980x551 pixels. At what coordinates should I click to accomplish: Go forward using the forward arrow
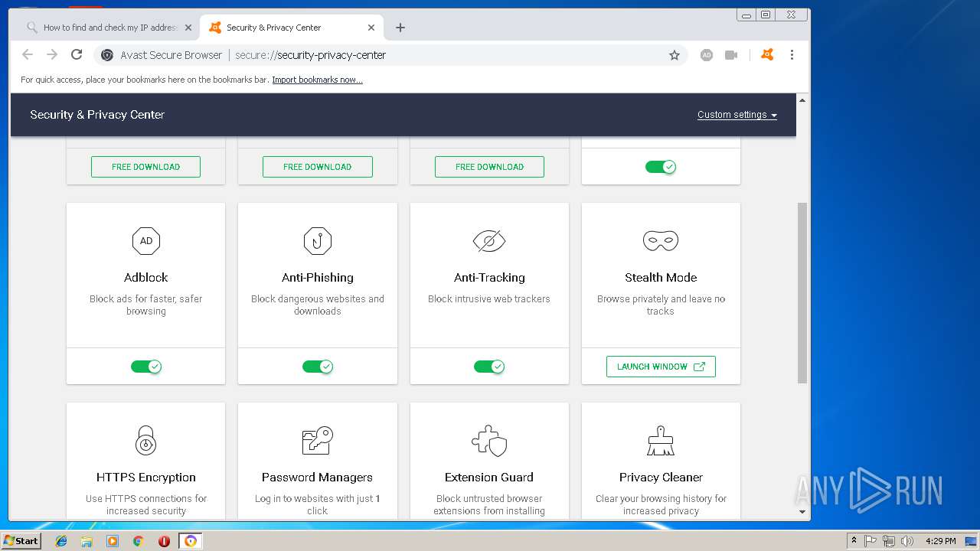52,54
